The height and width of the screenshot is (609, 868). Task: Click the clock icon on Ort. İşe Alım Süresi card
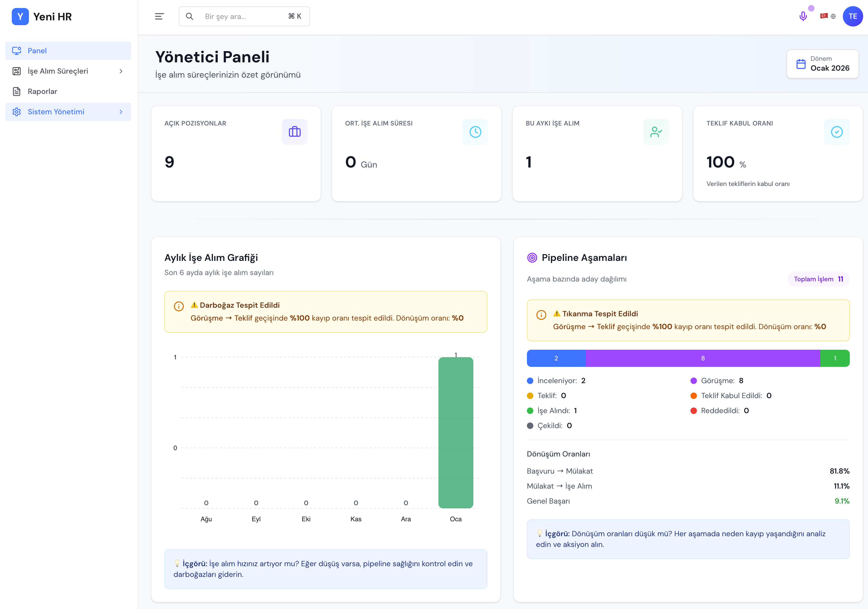[475, 132]
